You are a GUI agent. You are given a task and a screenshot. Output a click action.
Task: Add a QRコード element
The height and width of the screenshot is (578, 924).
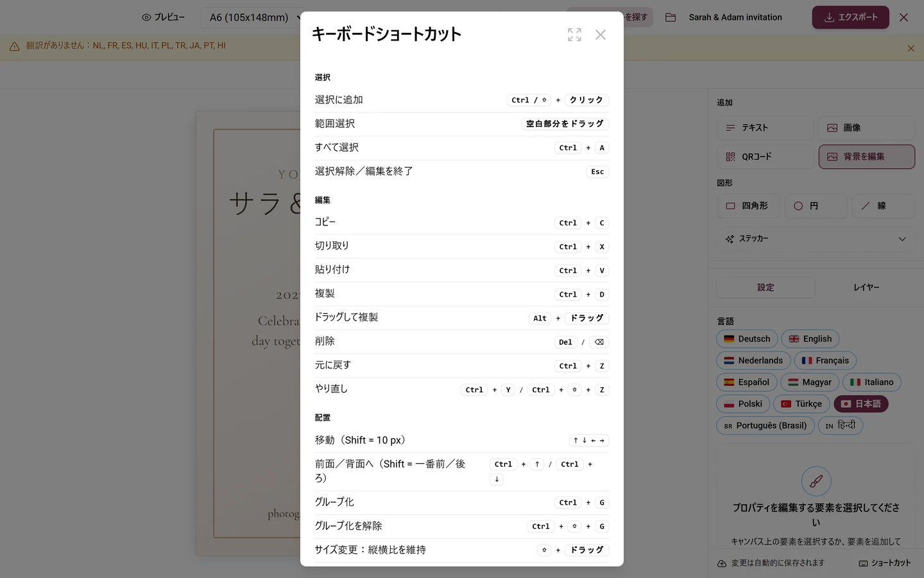tap(765, 157)
